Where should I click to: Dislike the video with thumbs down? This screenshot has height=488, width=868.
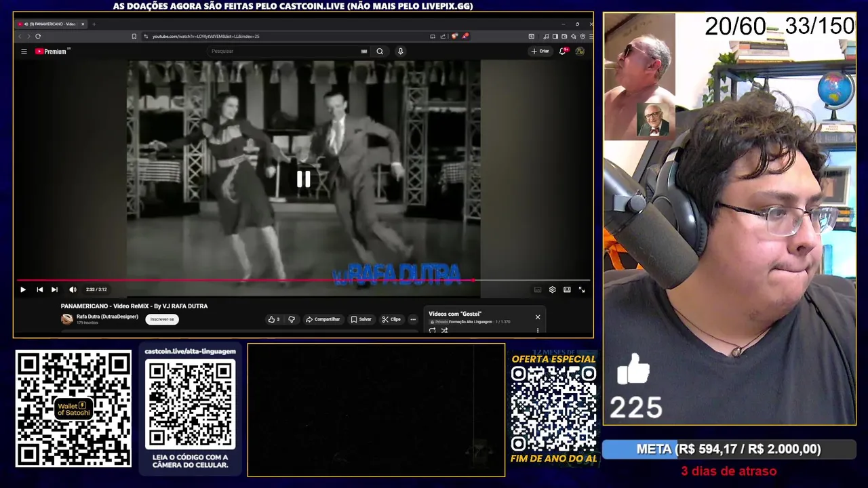click(x=292, y=319)
